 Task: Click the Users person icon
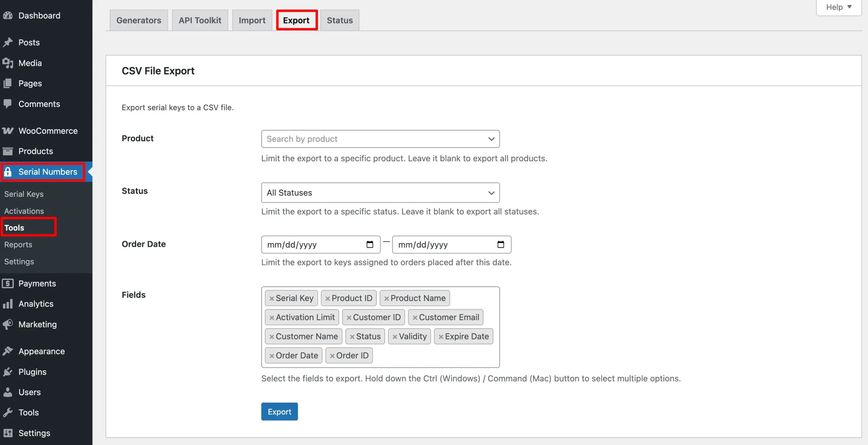coord(8,392)
